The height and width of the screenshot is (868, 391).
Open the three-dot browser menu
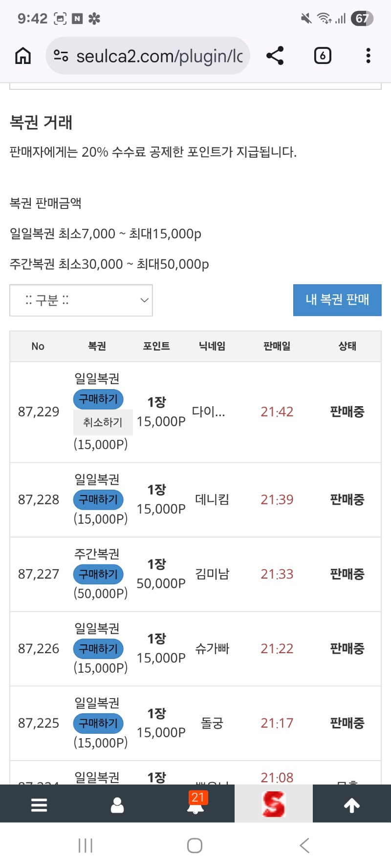pos(369,56)
